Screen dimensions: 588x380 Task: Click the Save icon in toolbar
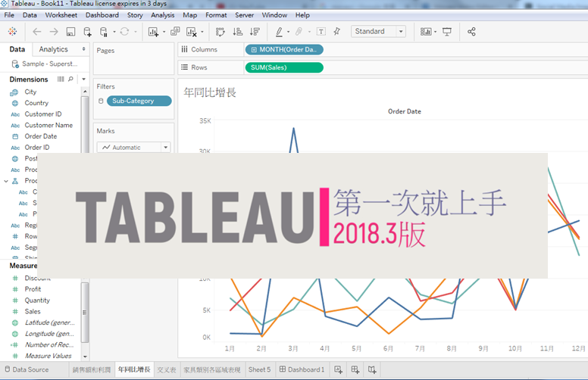[70, 32]
